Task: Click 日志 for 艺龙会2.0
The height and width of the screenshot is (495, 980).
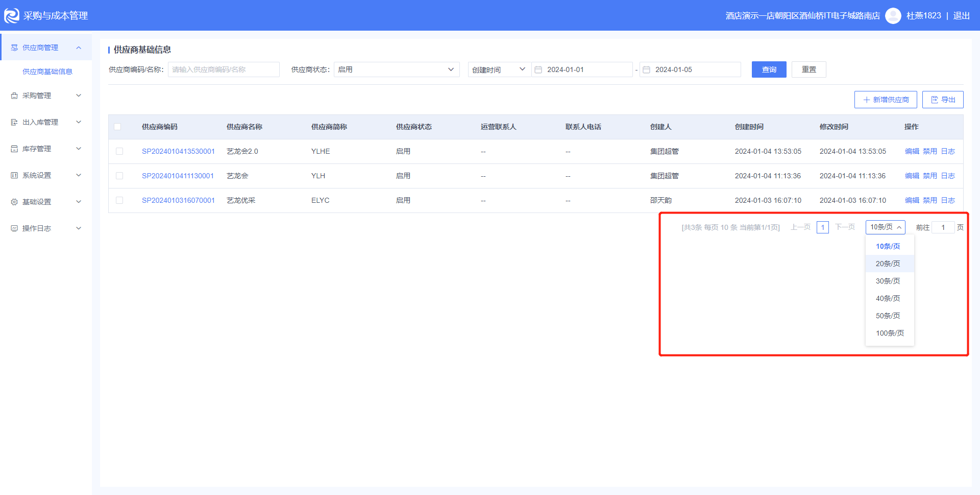Action: [948, 151]
